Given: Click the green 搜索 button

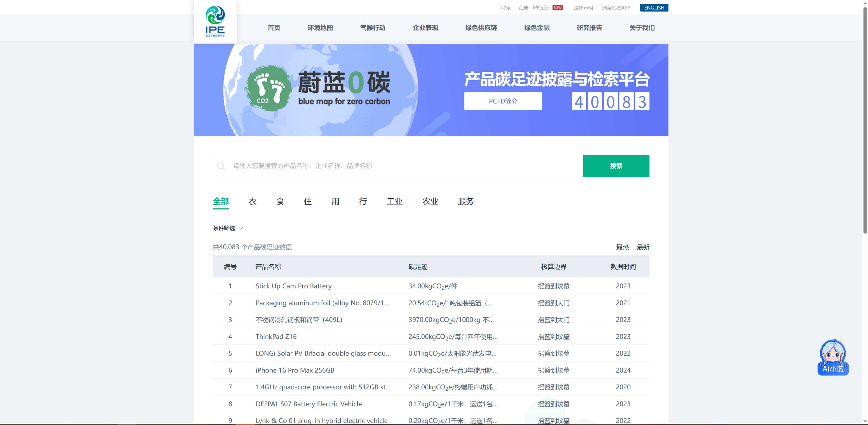Looking at the screenshot, I should tap(616, 166).
